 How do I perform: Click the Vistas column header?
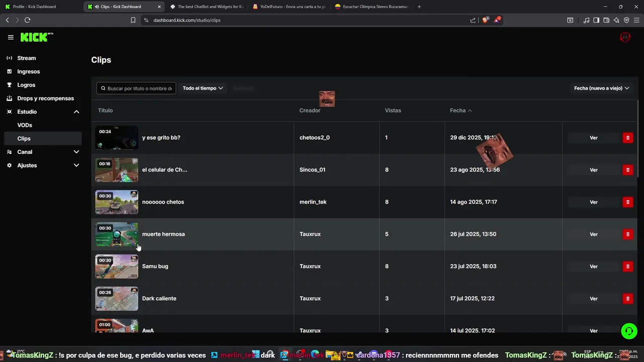coord(393,111)
